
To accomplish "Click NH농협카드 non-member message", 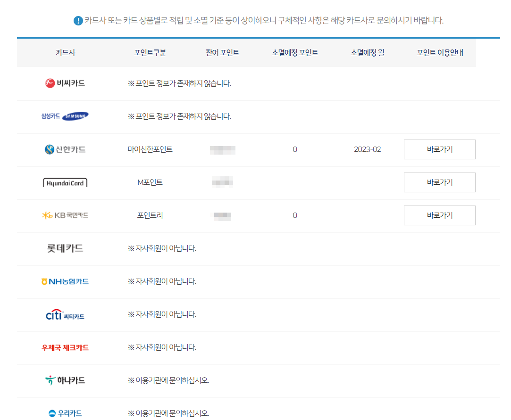I will coord(162,281).
